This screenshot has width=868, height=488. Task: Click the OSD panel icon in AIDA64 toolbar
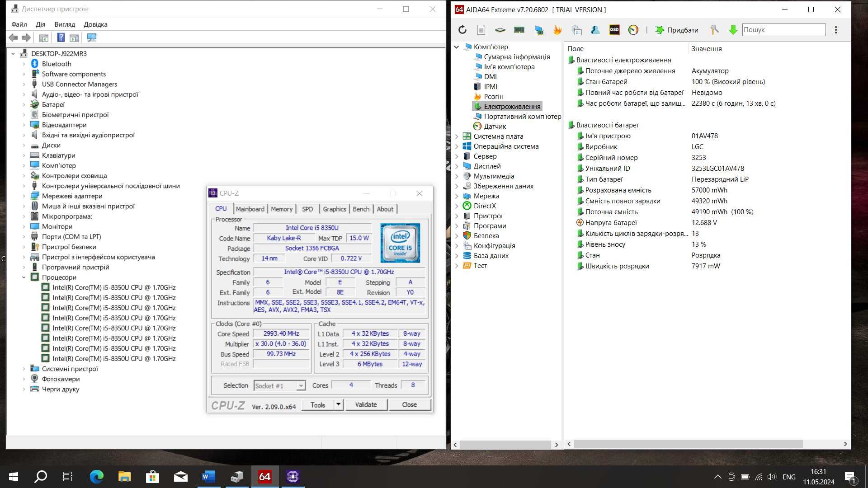[614, 30]
